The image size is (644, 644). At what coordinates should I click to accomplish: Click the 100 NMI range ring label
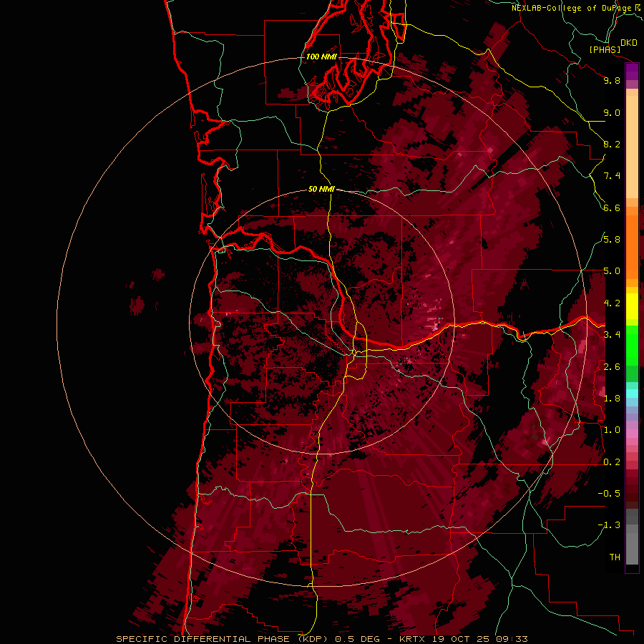click(x=321, y=57)
